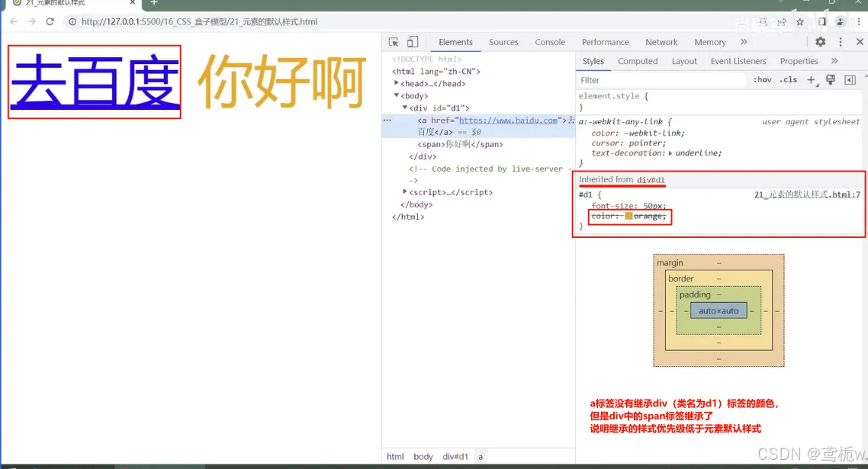Image resolution: width=868 pixels, height=469 pixels.
Task: Select the Styles sidebar tab
Action: [593, 61]
